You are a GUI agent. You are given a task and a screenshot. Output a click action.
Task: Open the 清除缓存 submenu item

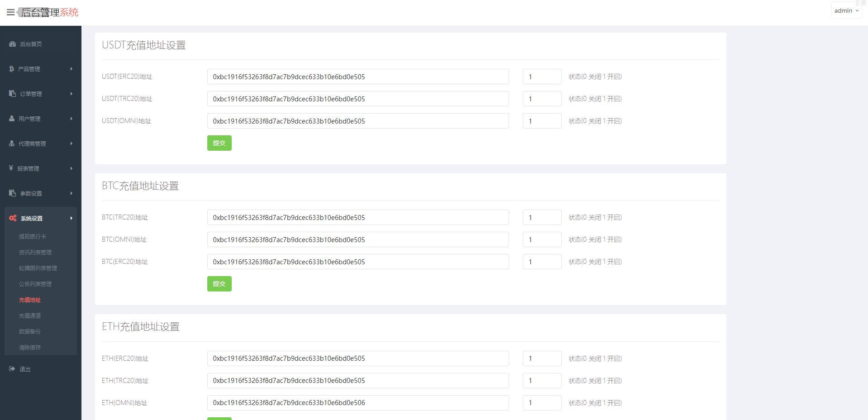coord(30,348)
